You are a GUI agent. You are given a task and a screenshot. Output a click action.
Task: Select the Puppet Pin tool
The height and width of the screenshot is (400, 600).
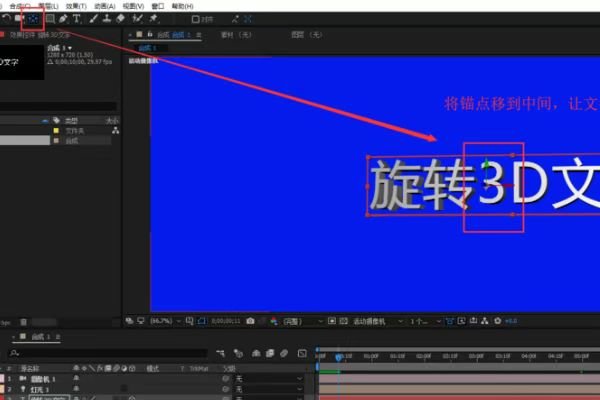[153, 18]
